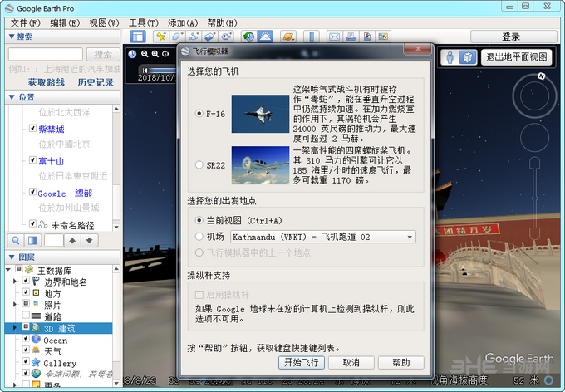The height and width of the screenshot is (392, 565).
Task: Expand the 照片 layer node
Action: [x=15, y=305]
